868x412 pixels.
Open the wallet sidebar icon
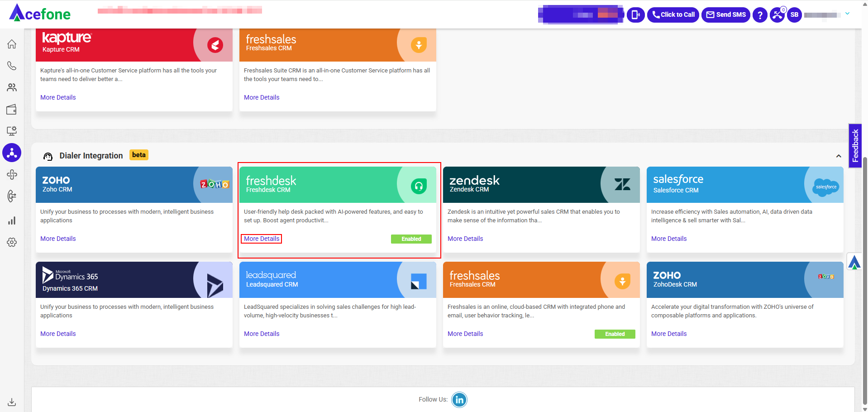(x=12, y=109)
